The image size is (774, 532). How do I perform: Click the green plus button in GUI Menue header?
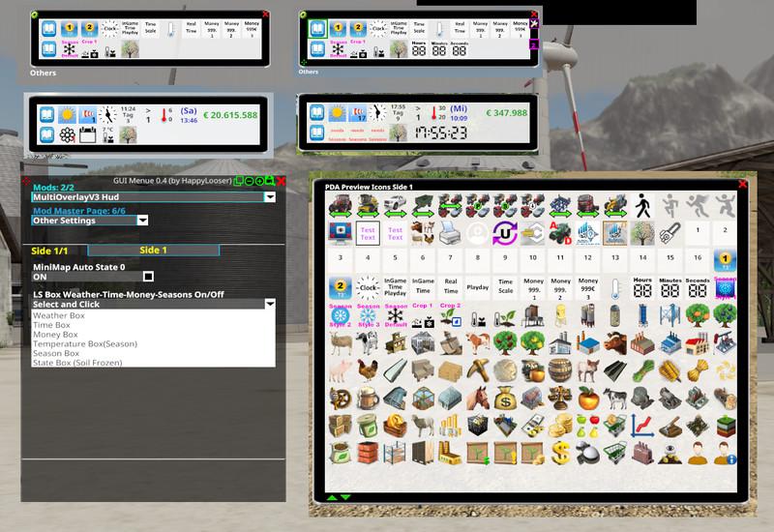pos(258,181)
